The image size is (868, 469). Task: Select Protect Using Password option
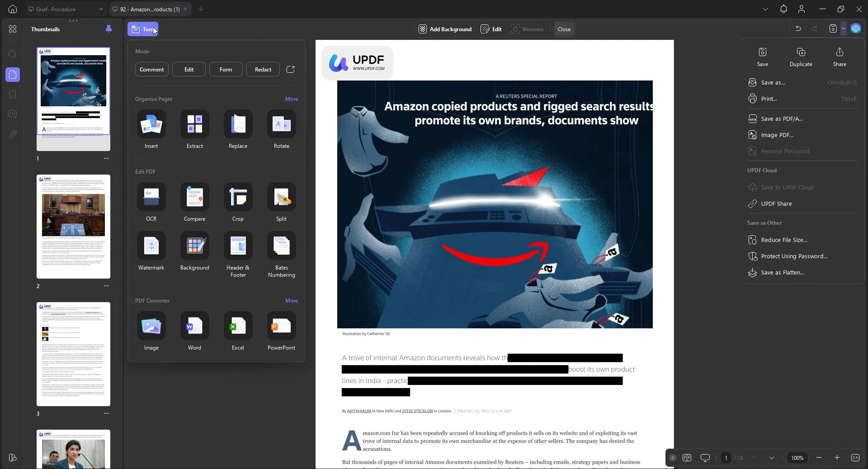[x=794, y=256]
